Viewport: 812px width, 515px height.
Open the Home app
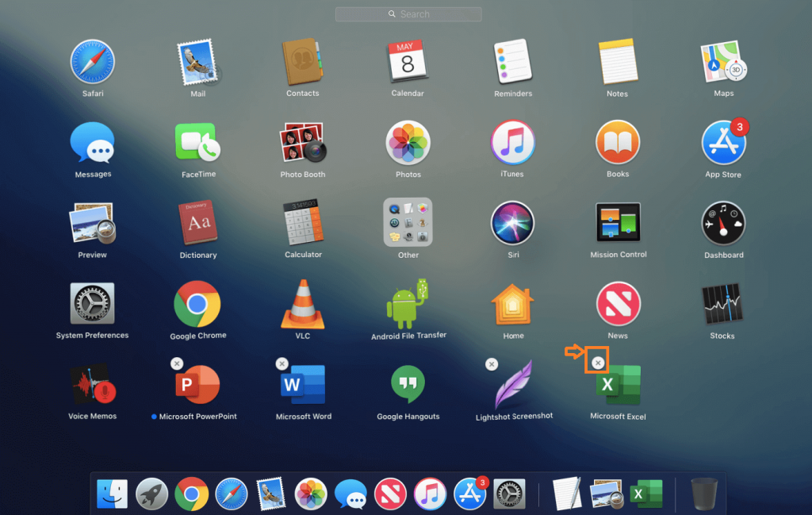[x=513, y=304]
